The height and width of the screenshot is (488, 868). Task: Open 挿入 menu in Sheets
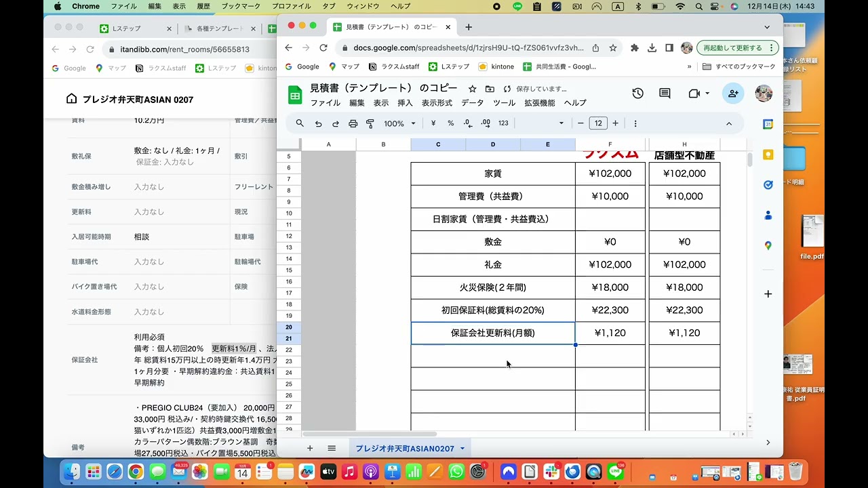pyautogui.click(x=405, y=103)
